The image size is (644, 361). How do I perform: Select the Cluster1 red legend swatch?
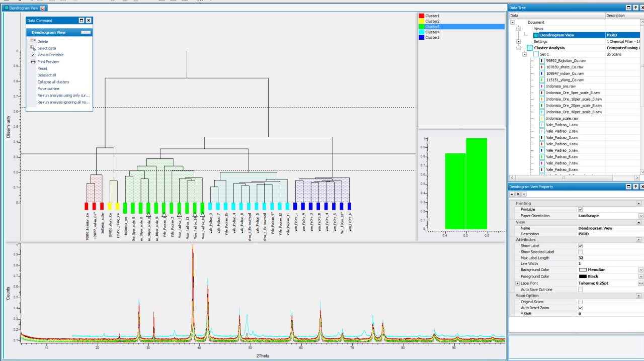coord(421,16)
